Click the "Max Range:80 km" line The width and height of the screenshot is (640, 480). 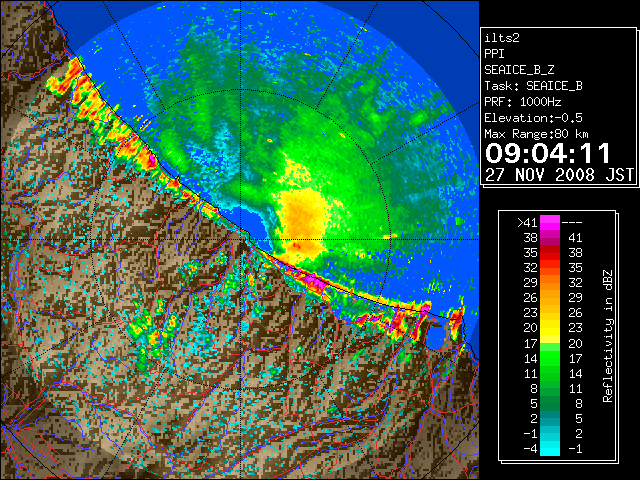[x=536, y=134]
